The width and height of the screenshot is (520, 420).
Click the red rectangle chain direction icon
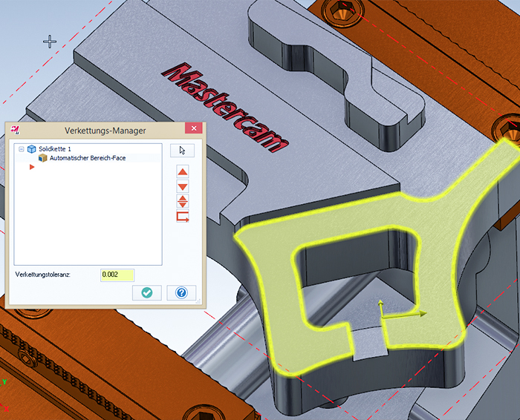183,217
